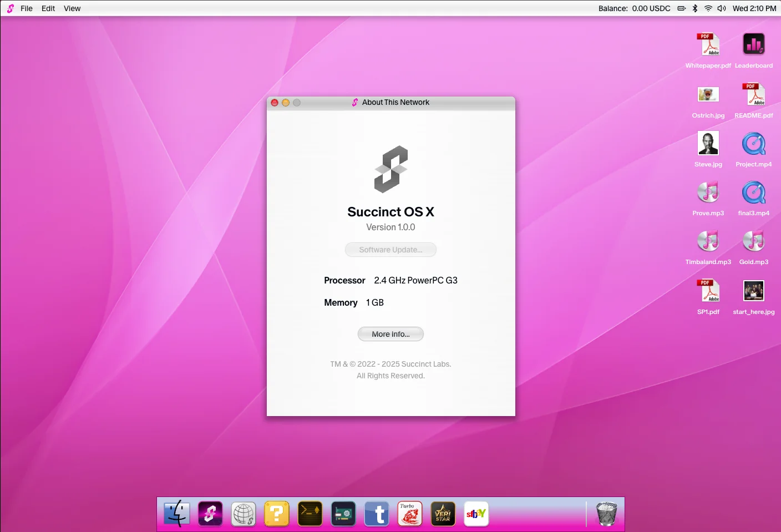The image size is (781, 532).
Task: Open the File menu
Action: pyautogui.click(x=27, y=8)
